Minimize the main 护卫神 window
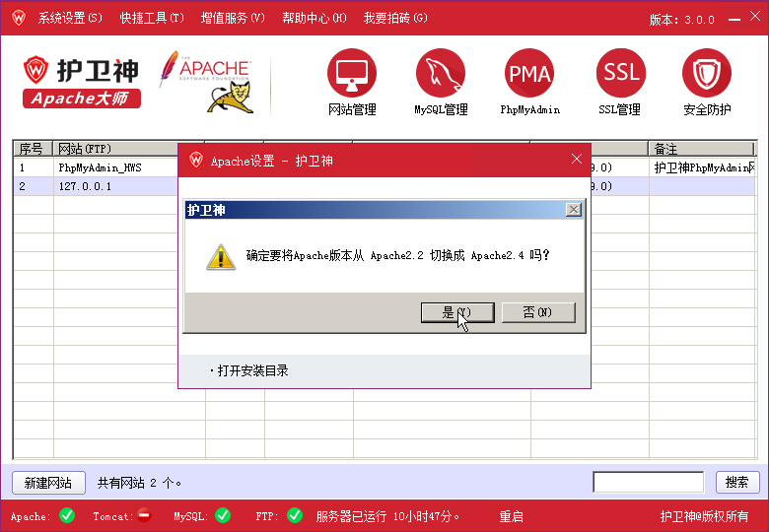 [x=734, y=20]
